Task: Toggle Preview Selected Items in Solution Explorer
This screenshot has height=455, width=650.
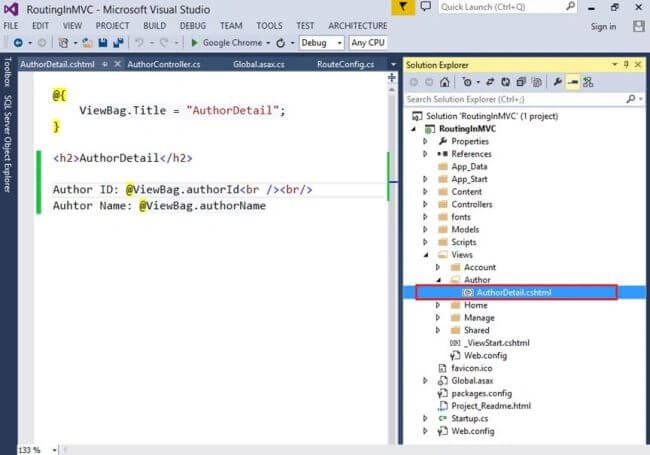Action: tap(573, 82)
